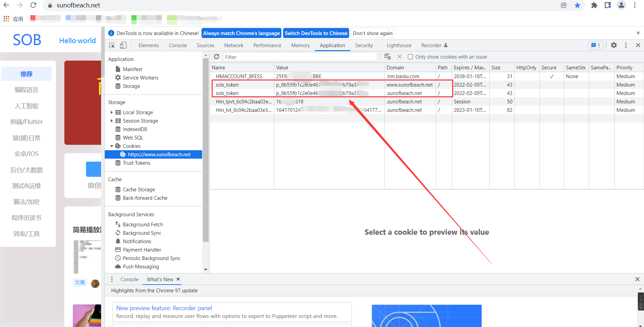644x327 pixels.
Task: Refresh the cookies table
Action: tap(217, 57)
